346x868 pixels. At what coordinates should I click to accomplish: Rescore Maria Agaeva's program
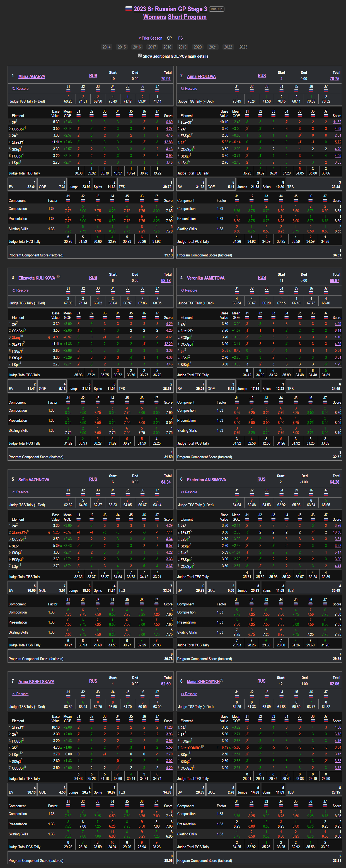pos(21,89)
